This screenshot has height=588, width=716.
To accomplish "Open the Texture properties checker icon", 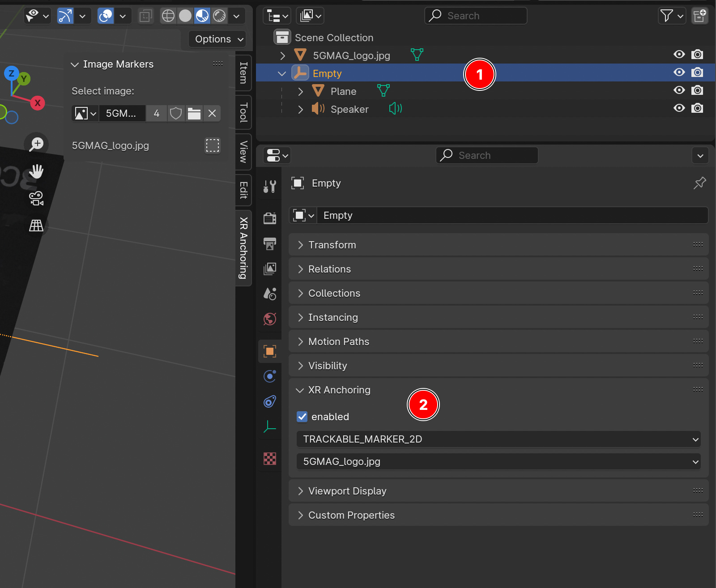I will [270, 459].
